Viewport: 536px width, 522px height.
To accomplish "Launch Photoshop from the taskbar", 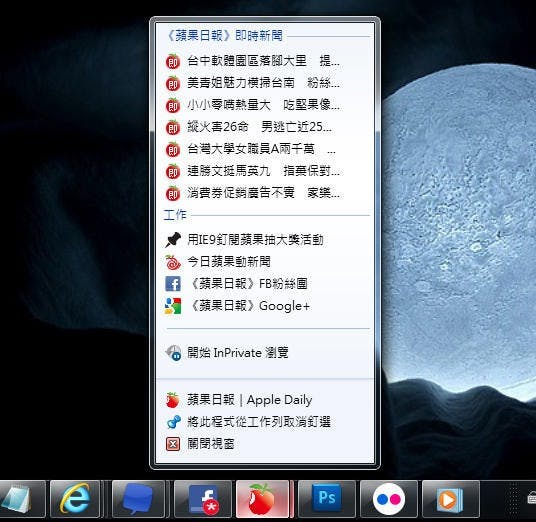I will (327, 499).
